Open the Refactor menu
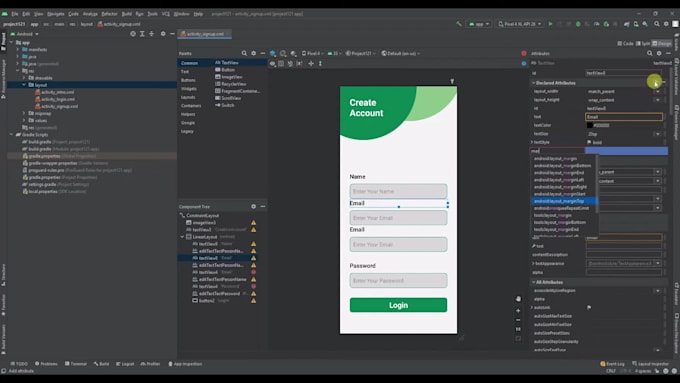This screenshot has width=680, height=383. pos(109,14)
